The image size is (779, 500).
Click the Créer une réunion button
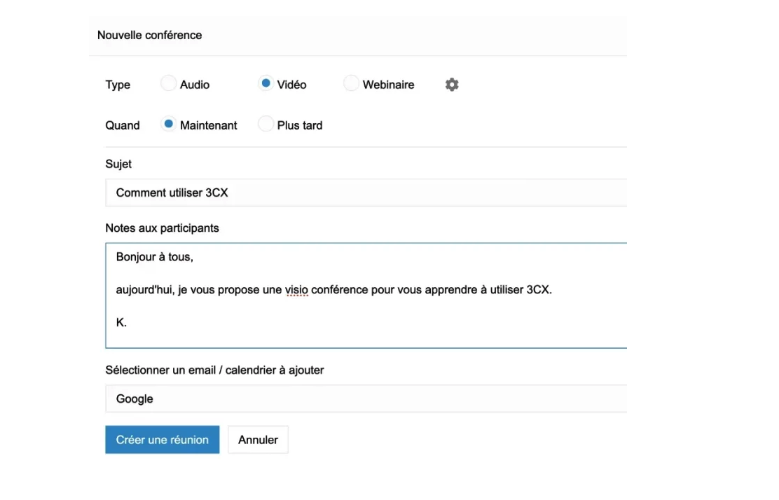162,440
